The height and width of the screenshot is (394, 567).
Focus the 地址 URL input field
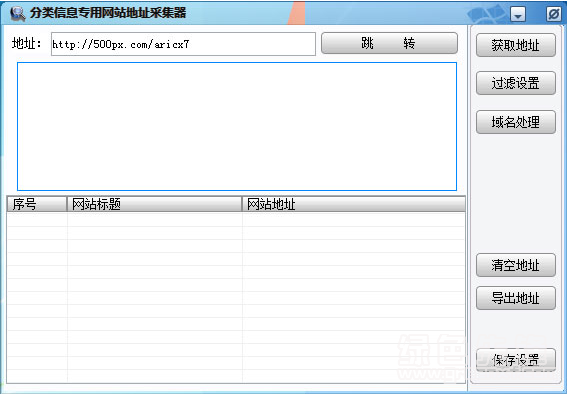click(183, 44)
